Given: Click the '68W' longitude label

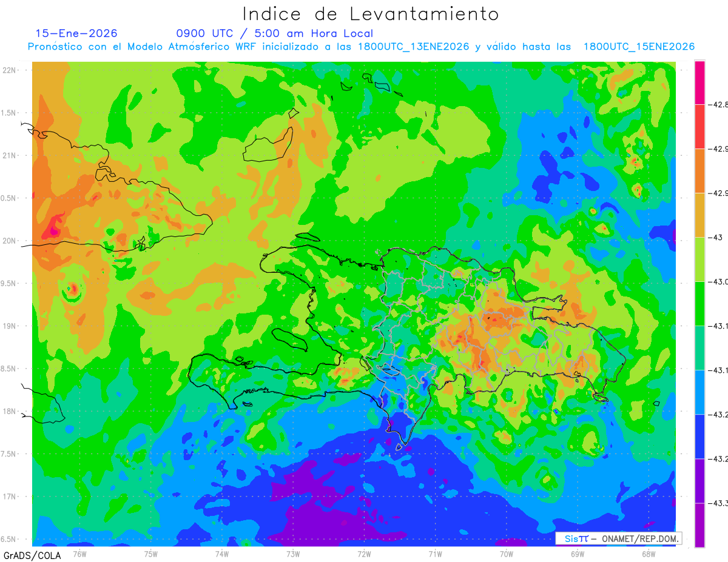Looking at the screenshot, I should (x=649, y=554).
